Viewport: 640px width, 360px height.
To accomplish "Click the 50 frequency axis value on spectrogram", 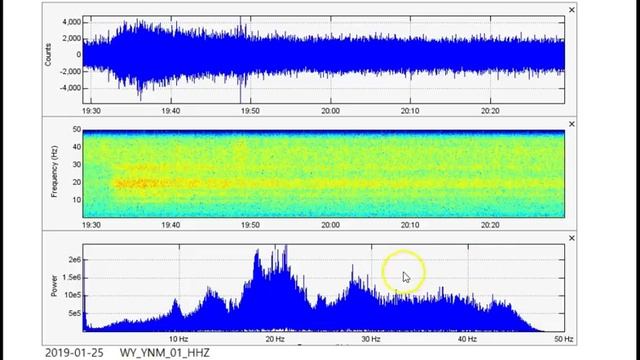I will point(77,129).
